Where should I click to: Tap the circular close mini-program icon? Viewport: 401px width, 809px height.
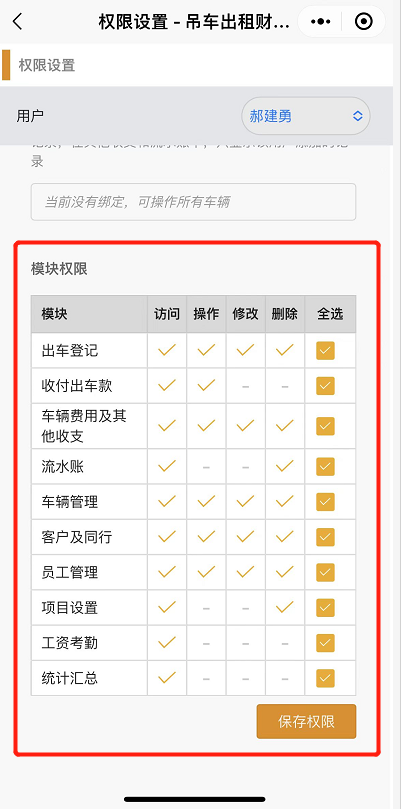[364, 22]
